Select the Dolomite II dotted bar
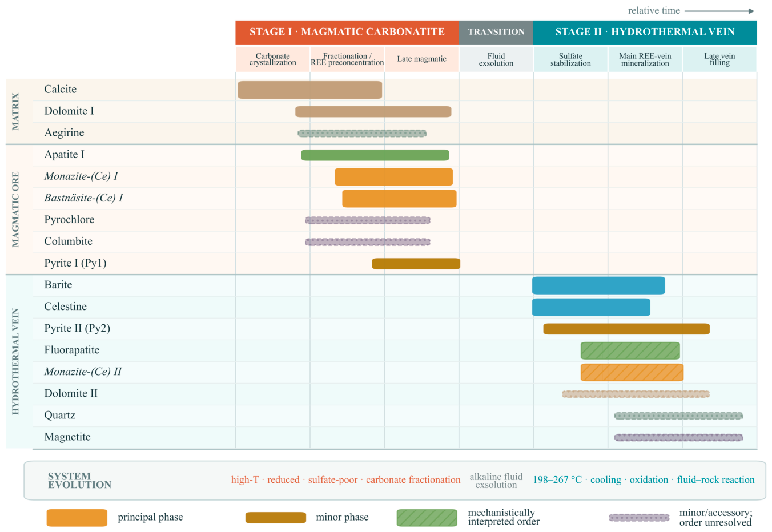This screenshot has height=532, width=772. pos(636,394)
